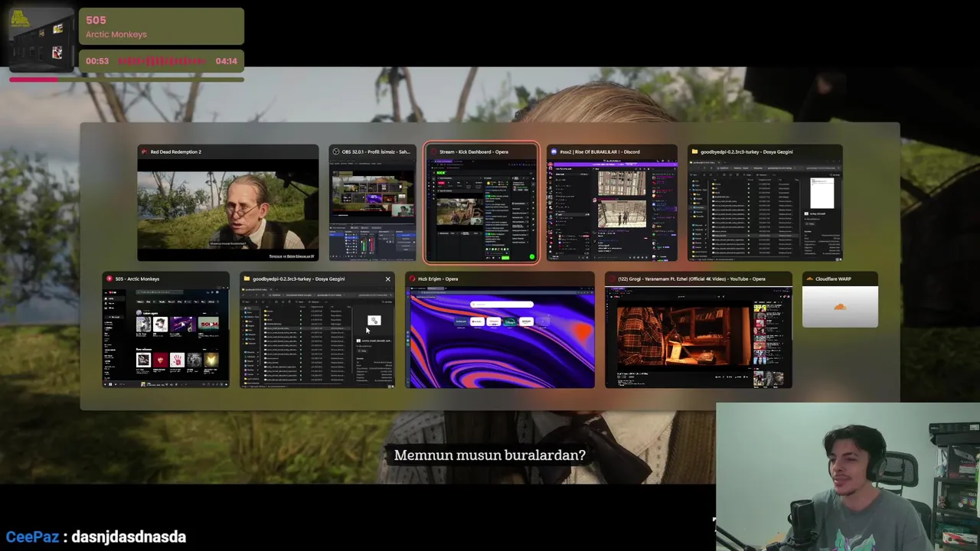Switch to the OBS 32.0.1 window thumbnail
Image resolution: width=980 pixels, height=551 pixels.
tap(372, 210)
